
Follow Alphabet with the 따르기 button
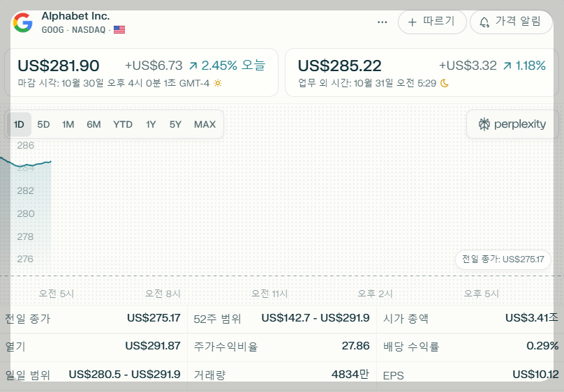click(432, 22)
